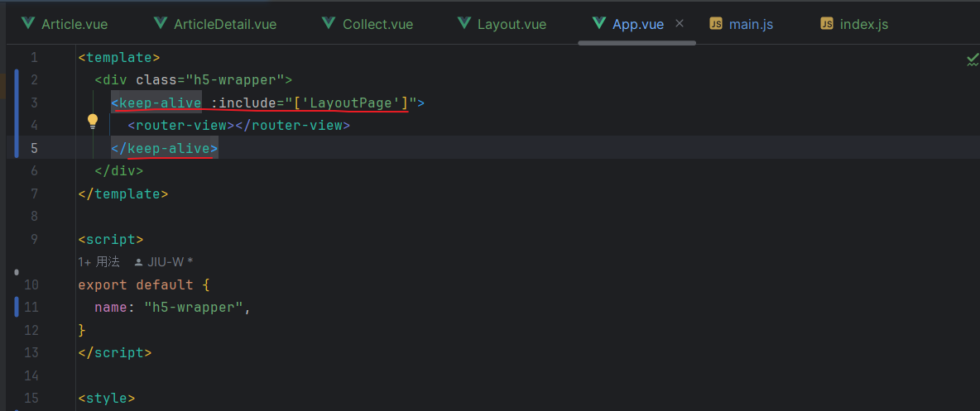Click line number 5 in gutter

point(34,148)
